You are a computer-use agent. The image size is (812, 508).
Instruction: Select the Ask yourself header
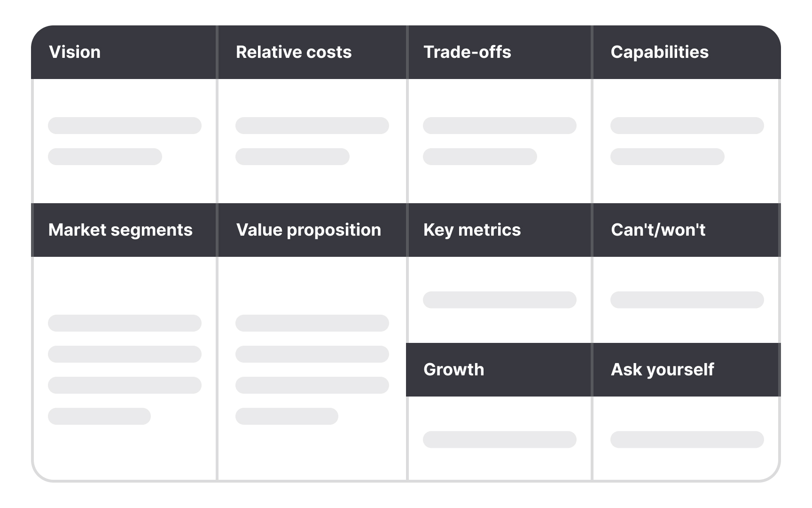[x=662, y=370]
